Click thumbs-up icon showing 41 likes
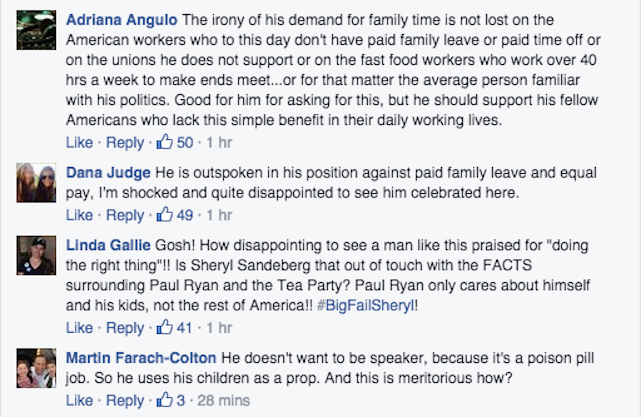Screen dimensions: 641x417 coord(165,327)
